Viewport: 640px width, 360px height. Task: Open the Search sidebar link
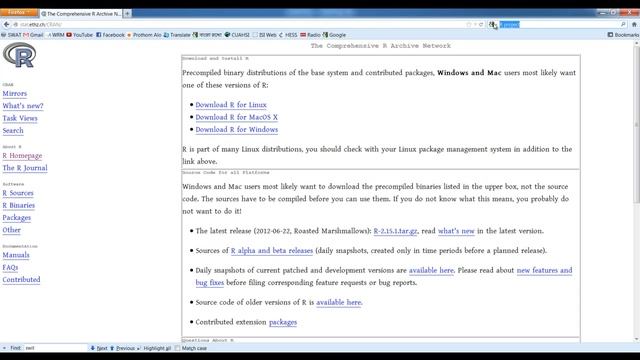pos(13,131)
